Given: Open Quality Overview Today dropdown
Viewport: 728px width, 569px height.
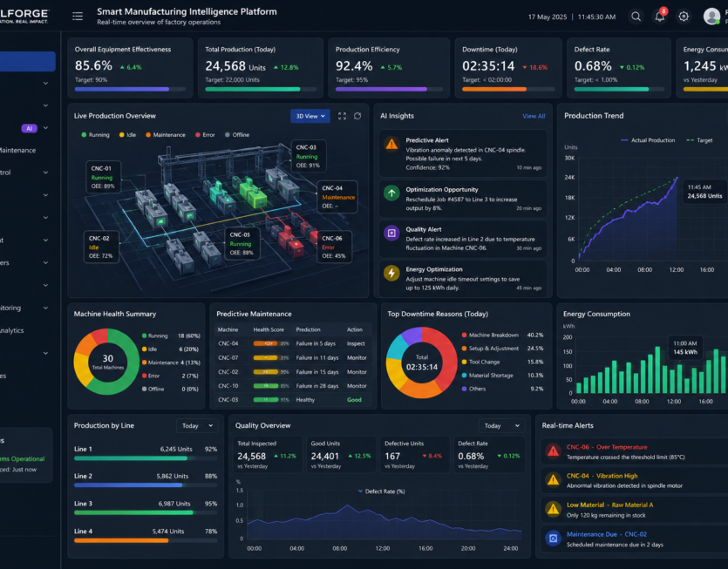Looking at the screenshot, I should (x=501, y=425).
